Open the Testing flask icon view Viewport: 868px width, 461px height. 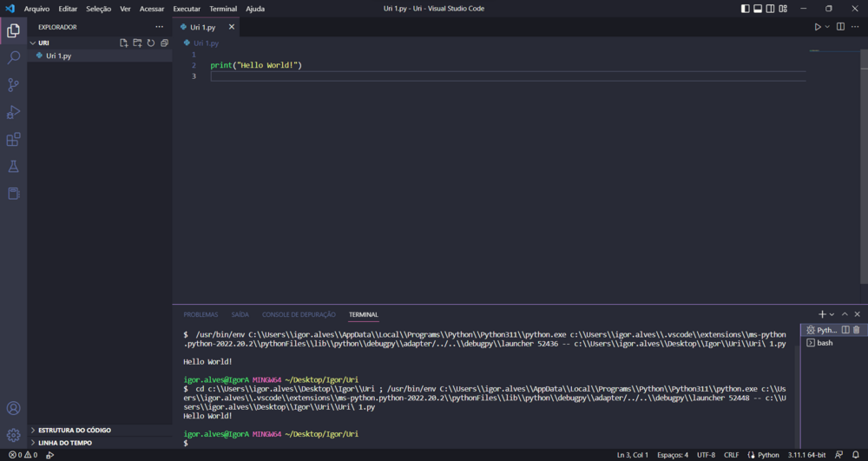[13, 166]
